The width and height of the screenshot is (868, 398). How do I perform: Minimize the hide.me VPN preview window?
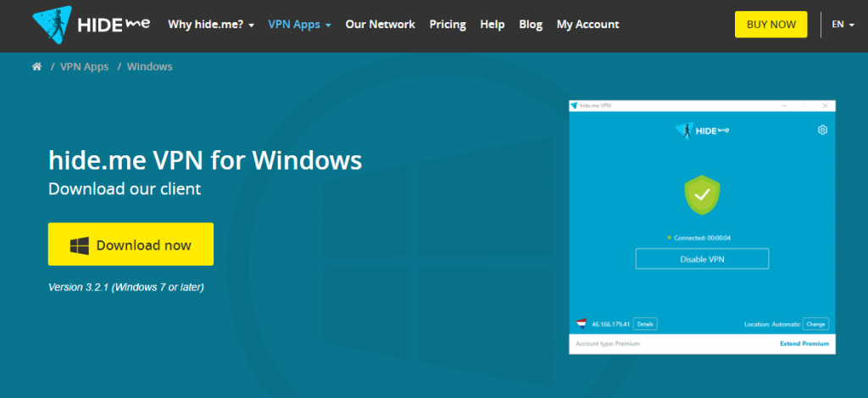coord(785,105)
